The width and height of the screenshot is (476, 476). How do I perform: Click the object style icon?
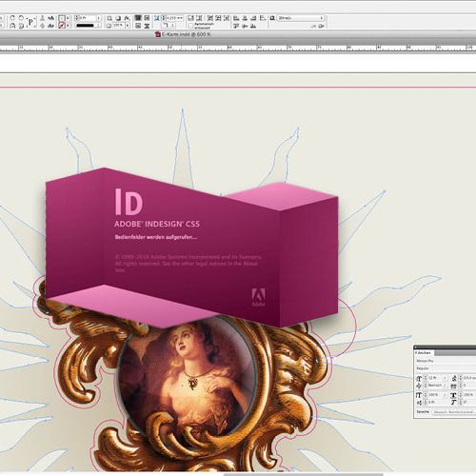click(272, 18)
